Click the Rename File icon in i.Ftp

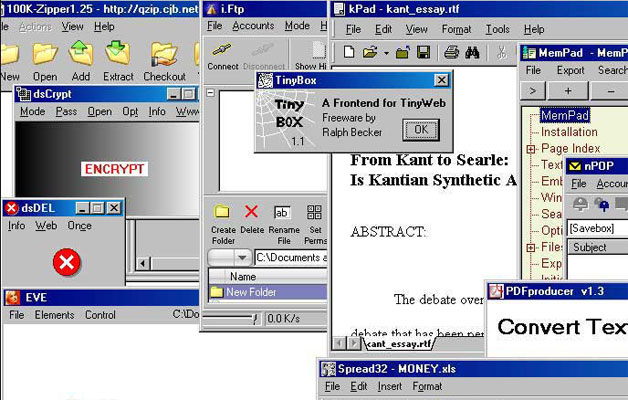pyautogui.click(x=283, y=212)
